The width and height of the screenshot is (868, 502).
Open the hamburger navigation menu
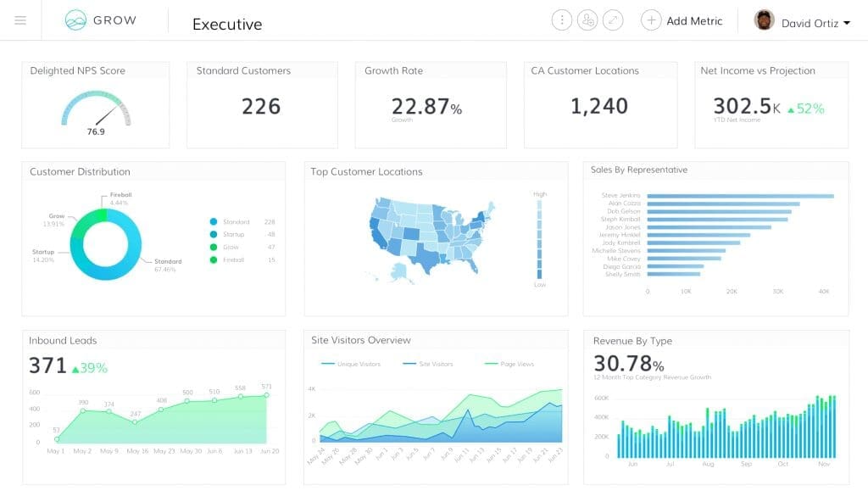(20, 21)
